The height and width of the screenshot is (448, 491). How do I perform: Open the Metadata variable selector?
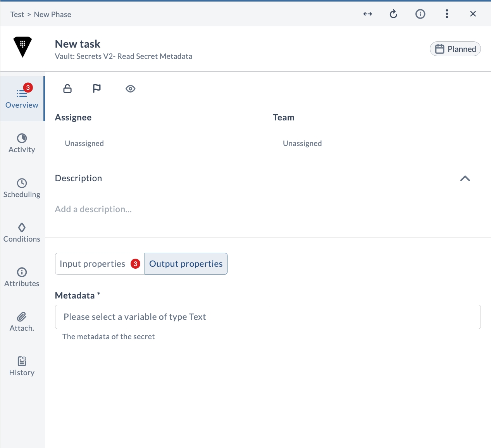tap(268, 317)
